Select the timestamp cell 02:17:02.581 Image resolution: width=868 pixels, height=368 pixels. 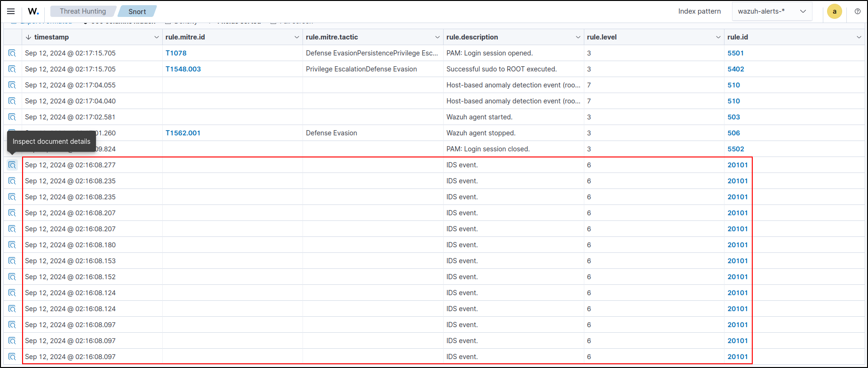point(92,117)
